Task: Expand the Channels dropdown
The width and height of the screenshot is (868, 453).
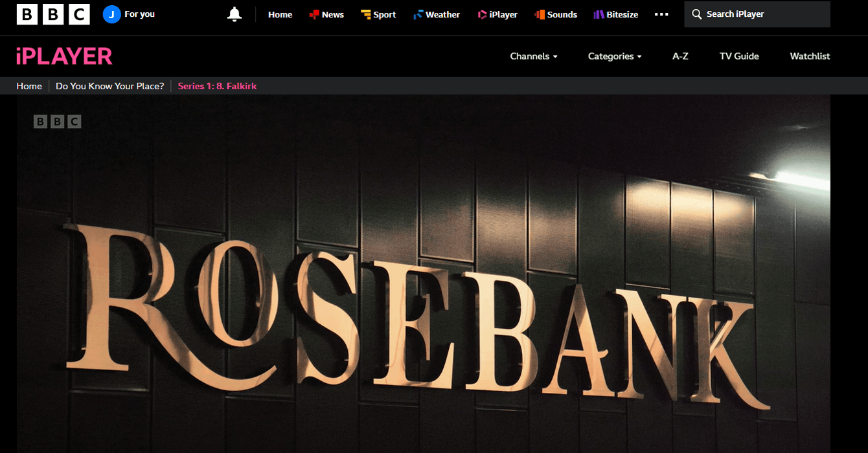Action: 534,56
